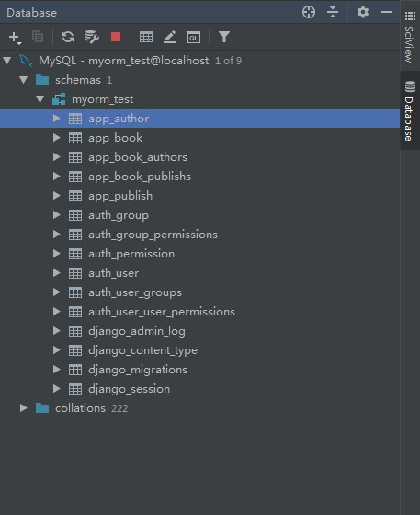Viewport: 420px width, 515px height.
Task: Select the auth_group table
Action: pos(119,215)
